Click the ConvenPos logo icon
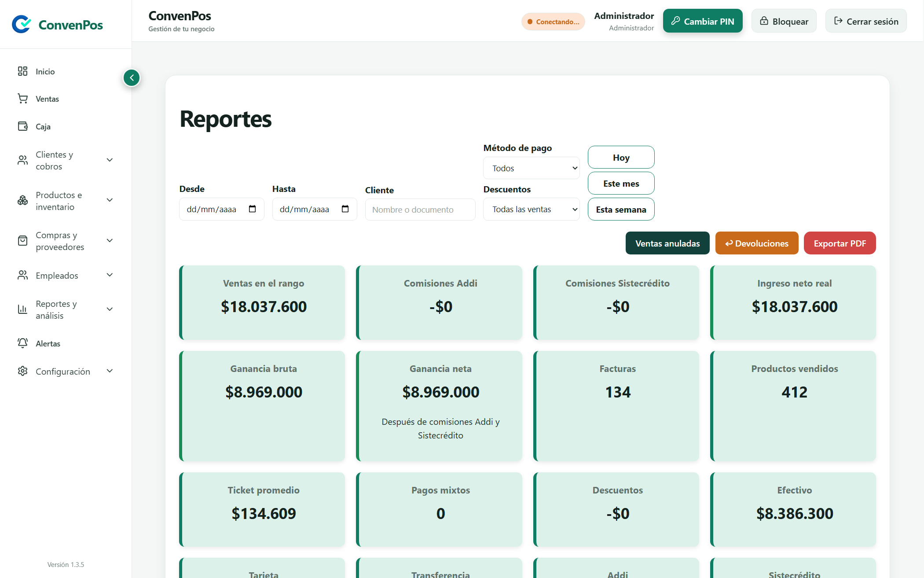Viewport: 924px width, 578px height. coord(21,24)
